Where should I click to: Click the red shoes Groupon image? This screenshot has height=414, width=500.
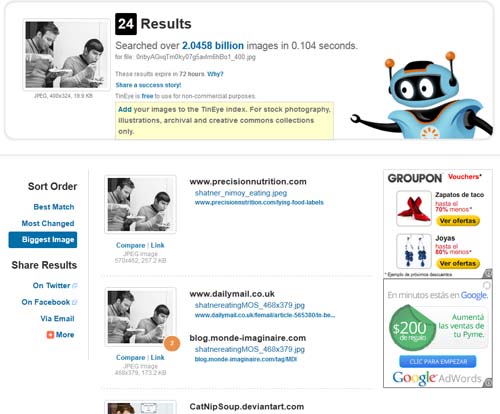414,209
